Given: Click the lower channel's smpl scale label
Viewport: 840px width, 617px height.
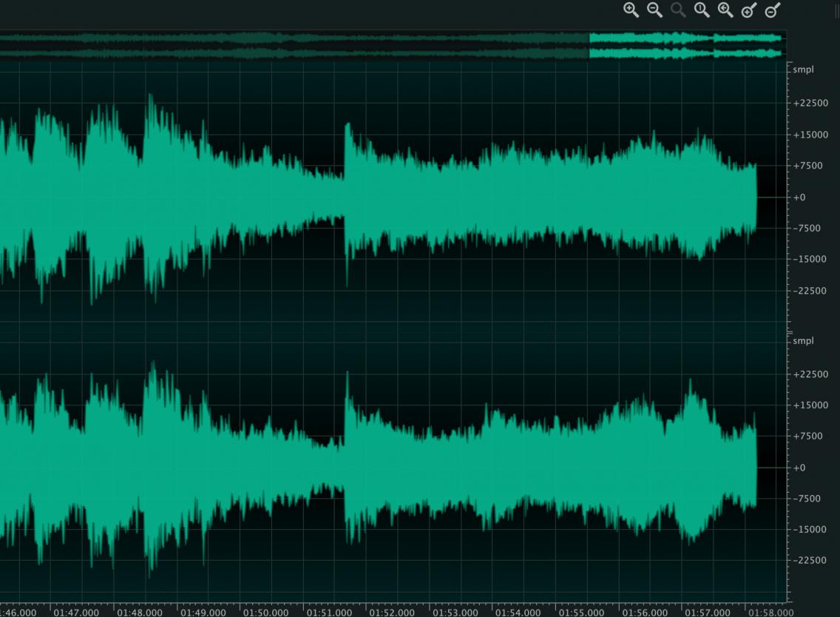Looking at the screenshot, I should 803,341.
